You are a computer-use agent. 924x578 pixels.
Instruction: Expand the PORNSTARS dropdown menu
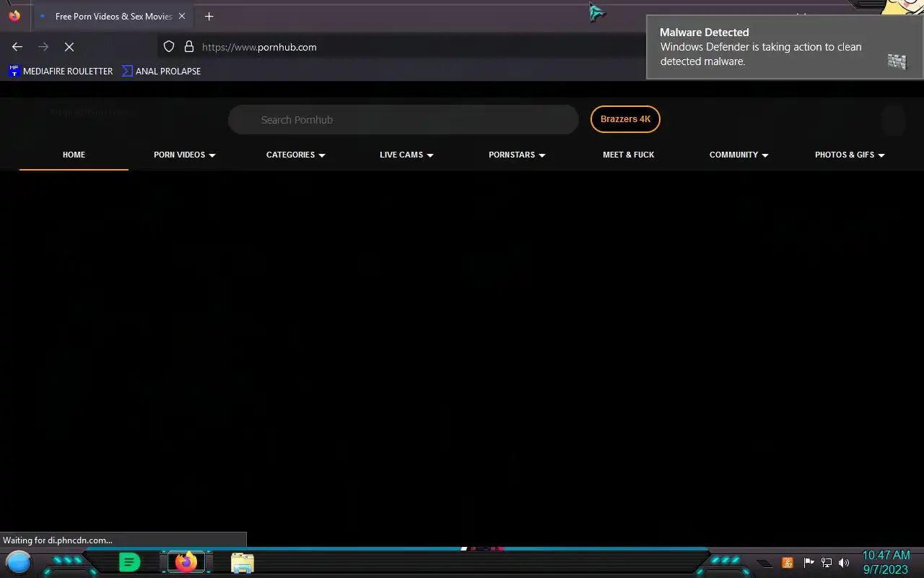517,155
